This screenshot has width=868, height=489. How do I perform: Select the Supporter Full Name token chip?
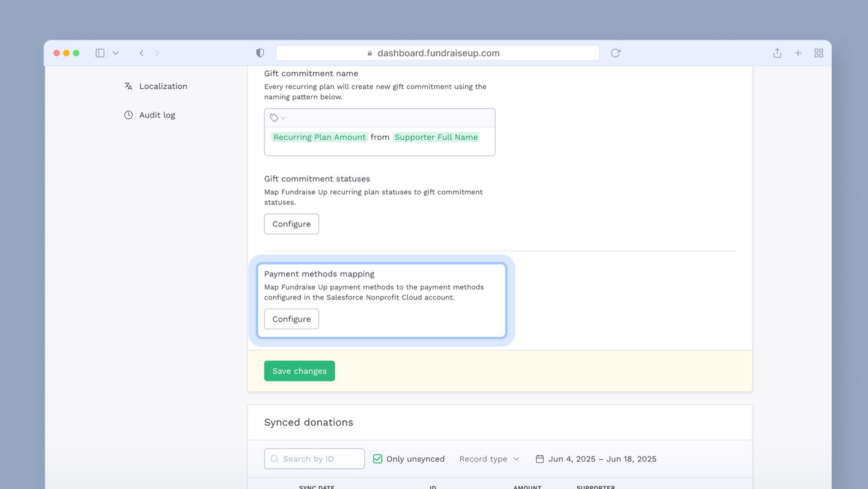(x=436, y=137)
